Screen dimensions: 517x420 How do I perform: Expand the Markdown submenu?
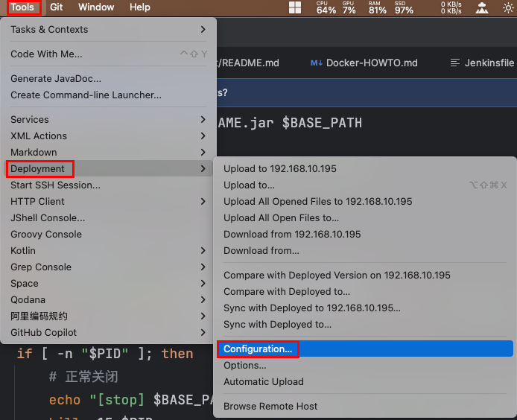pos(108,153)
